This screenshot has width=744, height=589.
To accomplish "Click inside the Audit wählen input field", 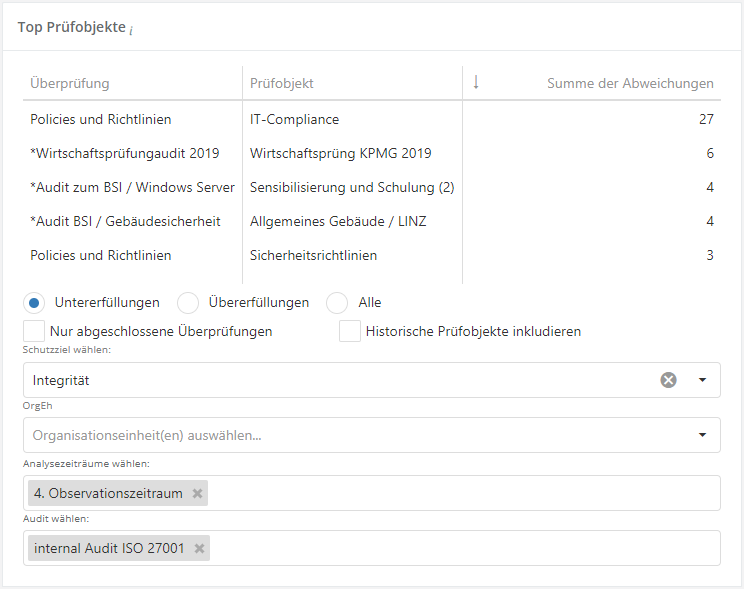I will [x=460, y=548].
